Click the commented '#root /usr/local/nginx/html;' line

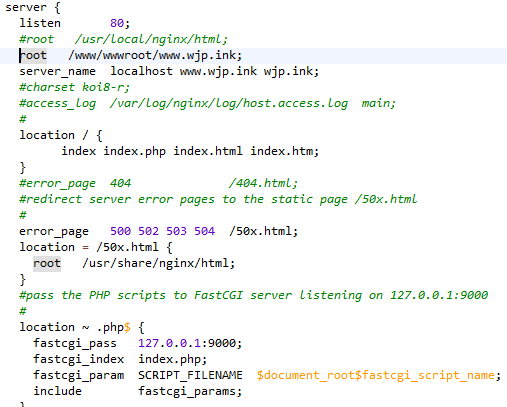(123, 39)
